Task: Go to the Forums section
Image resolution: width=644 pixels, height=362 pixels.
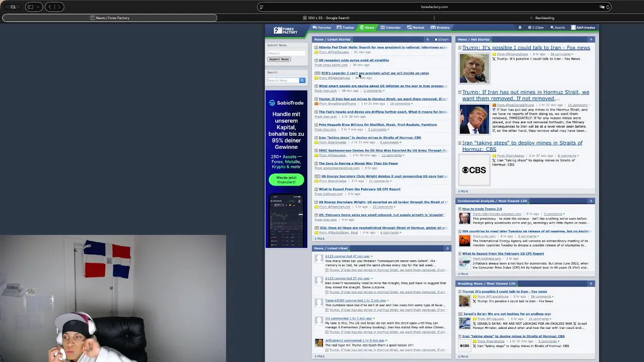Action: 321,28
